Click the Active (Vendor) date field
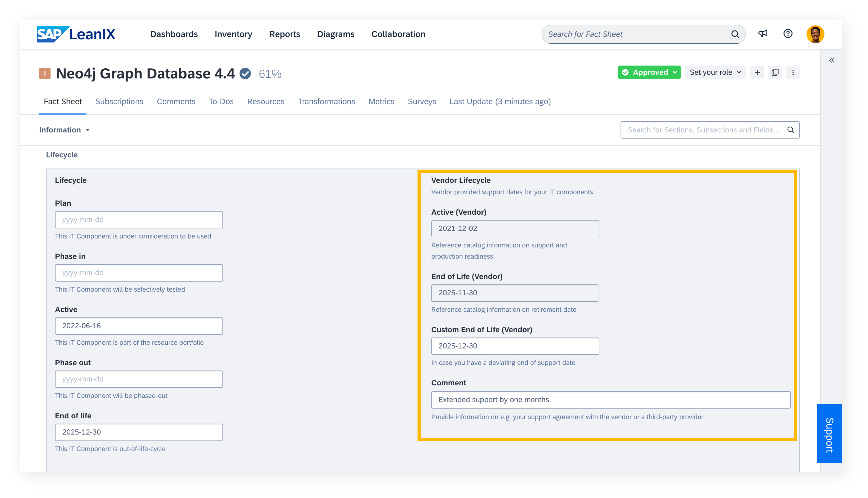868x498 pixels. [515, 228]
